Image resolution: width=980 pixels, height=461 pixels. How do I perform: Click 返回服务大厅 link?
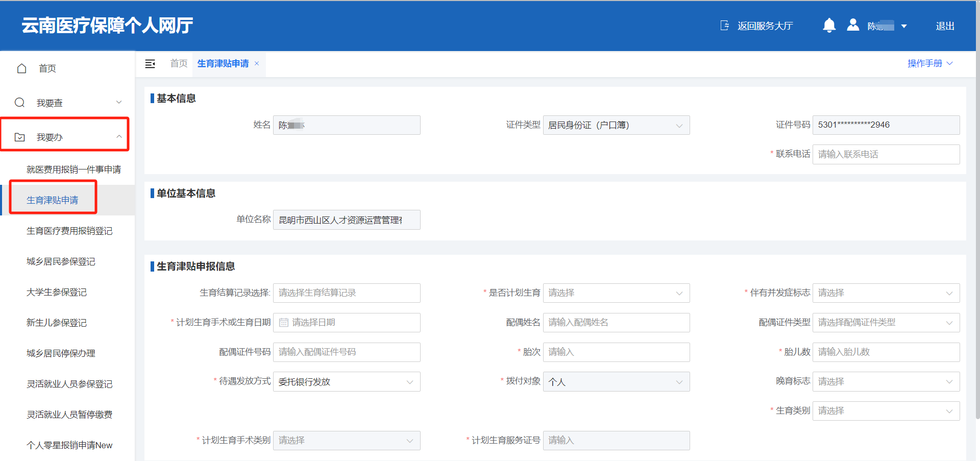765,26
